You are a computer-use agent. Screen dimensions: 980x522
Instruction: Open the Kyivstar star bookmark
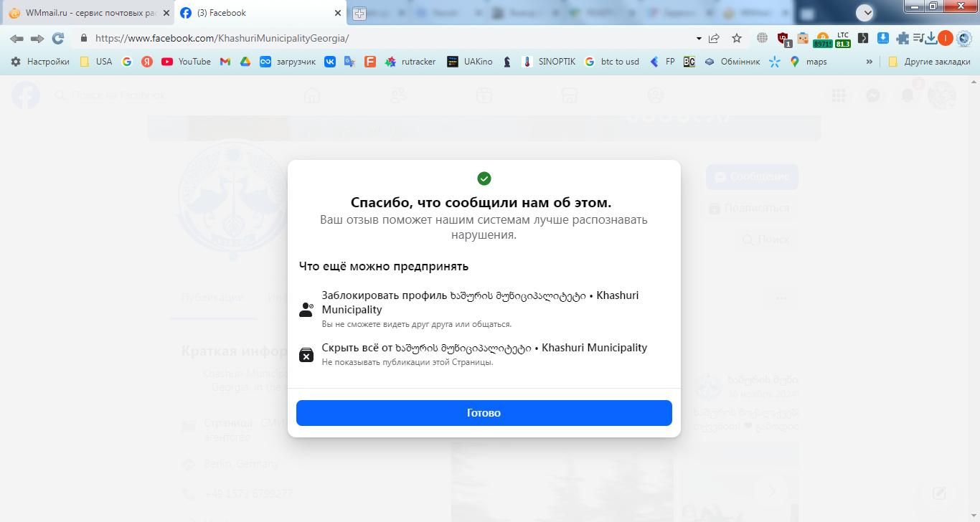(774, 62)
